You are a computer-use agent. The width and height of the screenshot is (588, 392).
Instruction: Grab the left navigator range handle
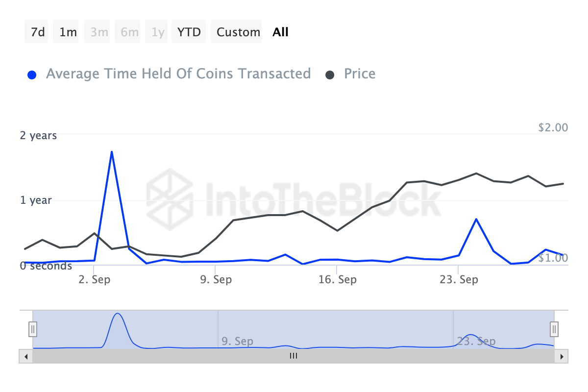pos(33,328)
